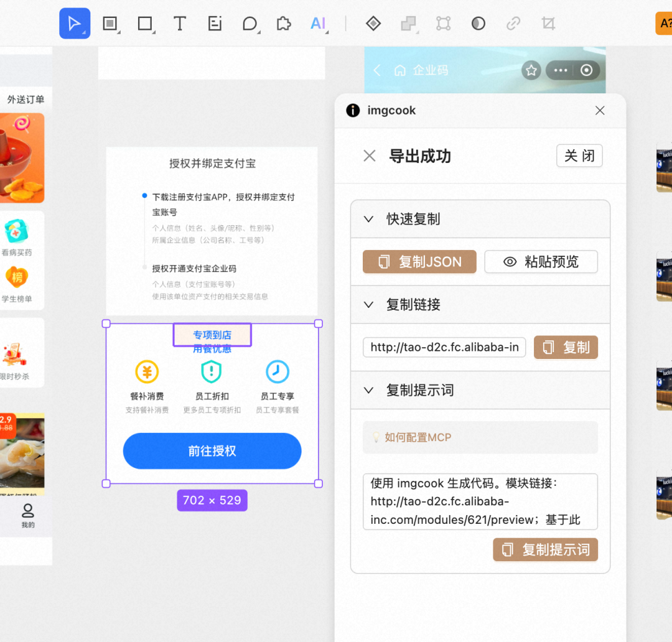Click the copy-link chain icon in toolbar
The height and width of the screenshot is (642, 672).
(x=512, y=24)
